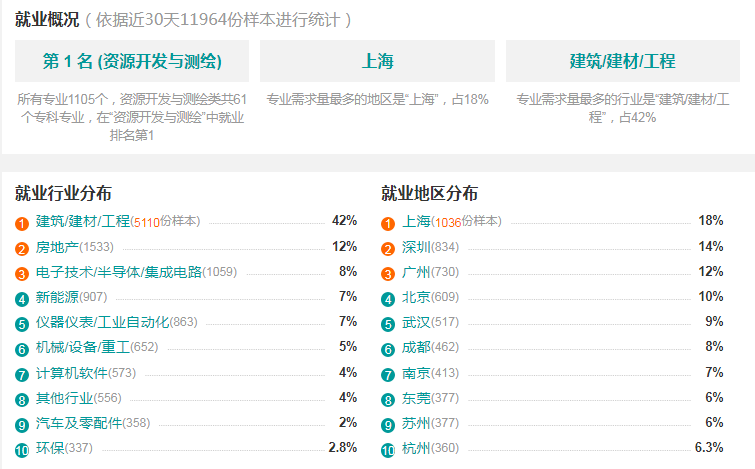This screenshot has width=755, height=469.
Task: Click rank 9 badge beside 苏州
Action: click(x=388, y=425)
